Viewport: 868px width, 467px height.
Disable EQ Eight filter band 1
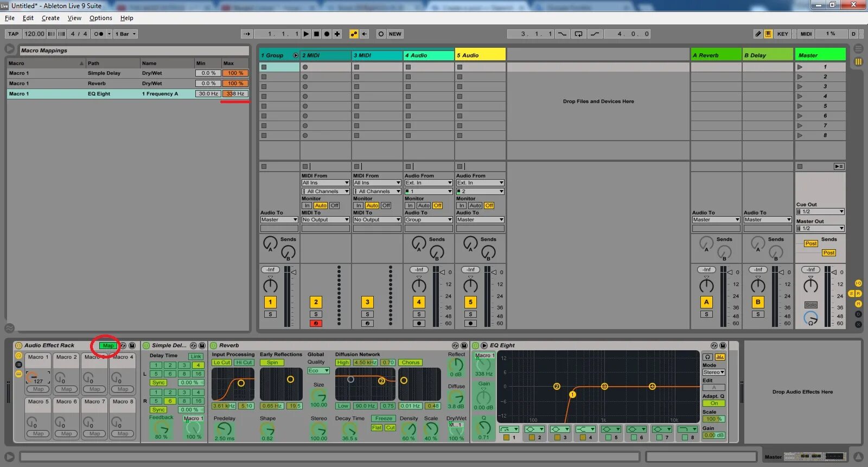506,437
